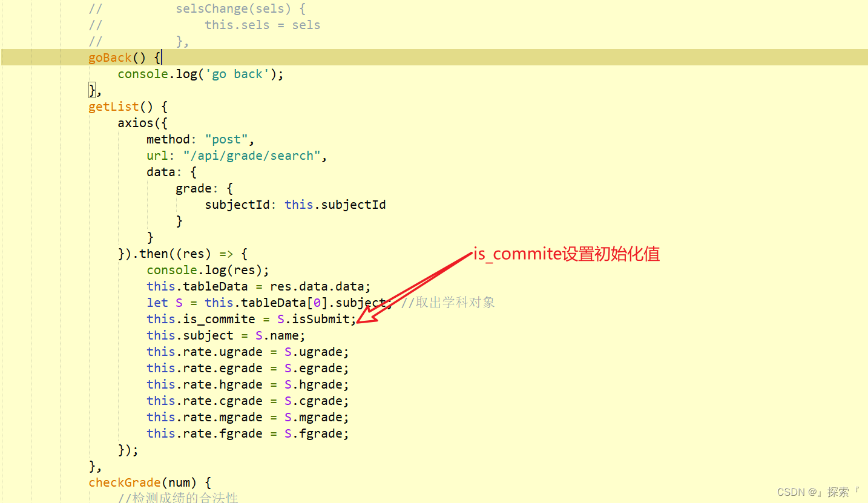Image resolution: width=868 pixels, height=503 pixels.
Task: Click the data: { line
Action: coord(171,172)
